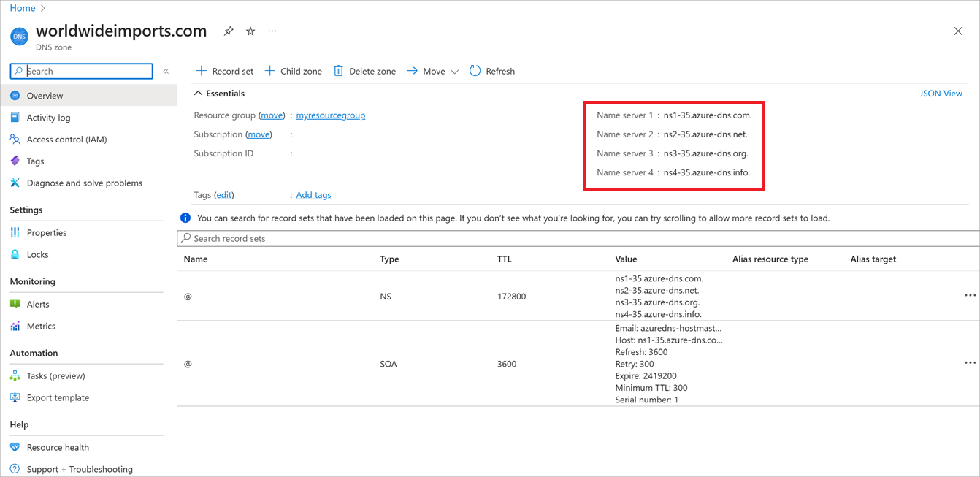Open Activity log in the sidebar
Screen dimensions: 980x477
pyautogui.click(x=48, y=117)
